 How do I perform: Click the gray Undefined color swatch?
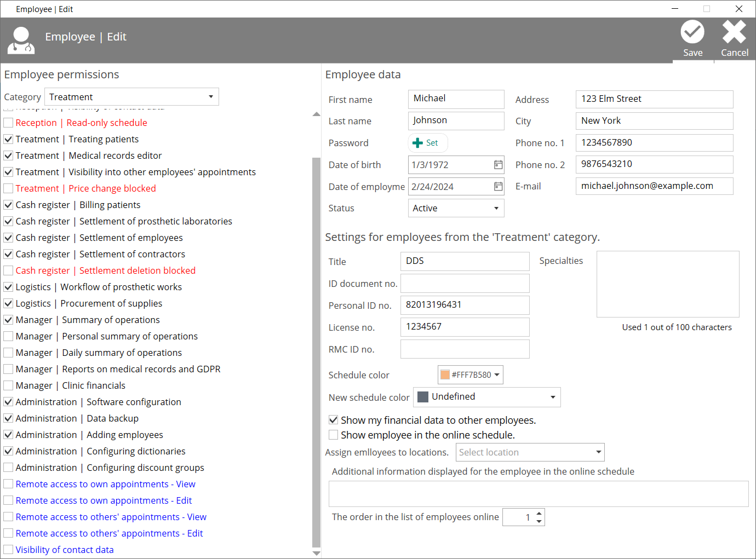(423, 397)
